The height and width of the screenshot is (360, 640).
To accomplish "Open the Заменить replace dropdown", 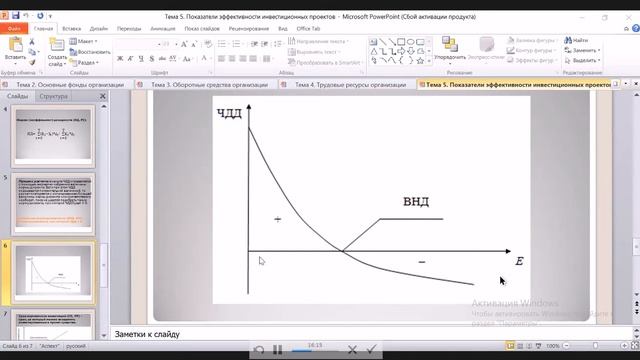I will [x=582, y=50].
